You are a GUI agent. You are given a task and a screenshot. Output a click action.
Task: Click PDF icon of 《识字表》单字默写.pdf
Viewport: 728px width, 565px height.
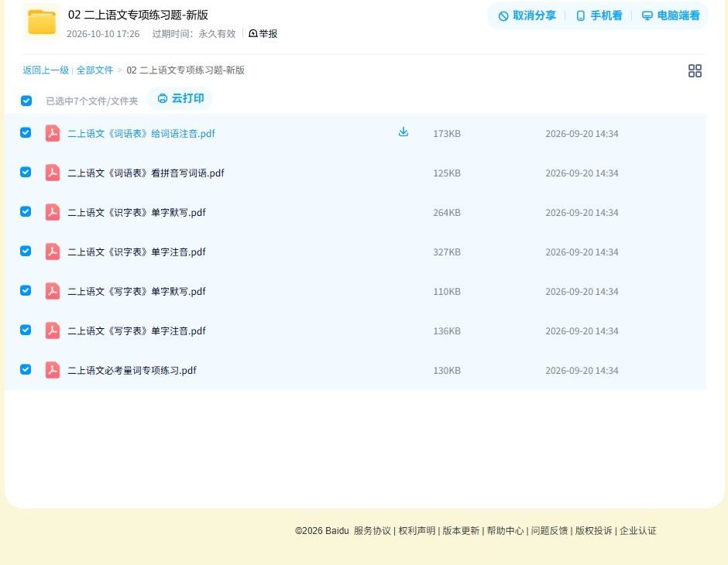pyautogui.click(x=53, y=212)
